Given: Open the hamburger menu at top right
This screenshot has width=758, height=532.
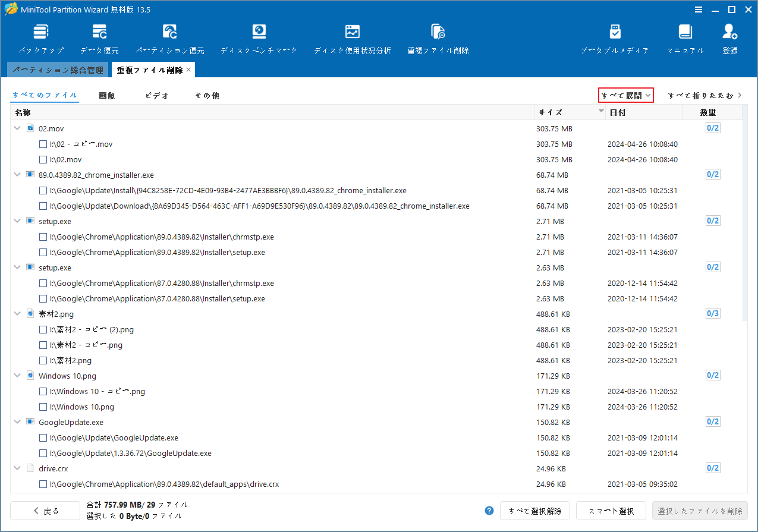Looking at the screenshot, I should coord(698,10).
